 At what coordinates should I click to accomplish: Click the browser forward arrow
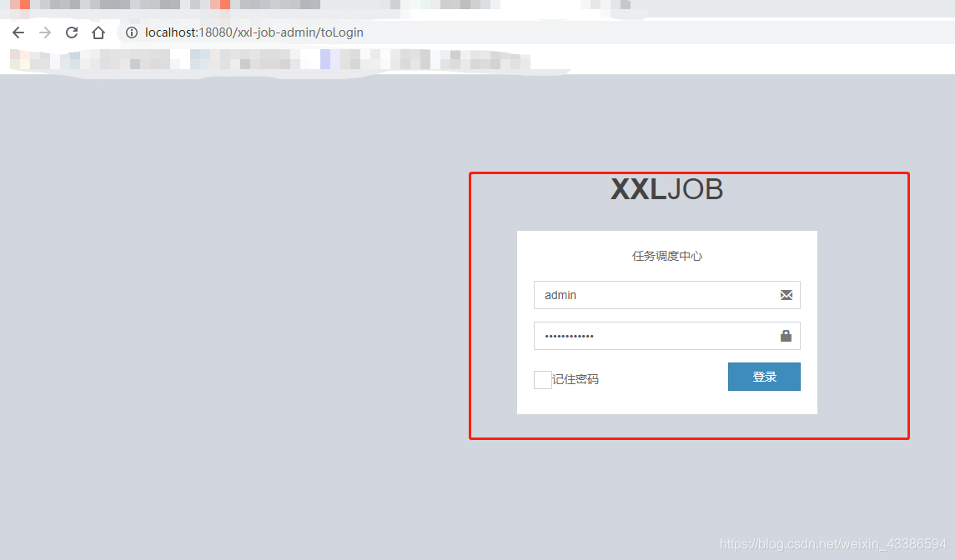45,32
